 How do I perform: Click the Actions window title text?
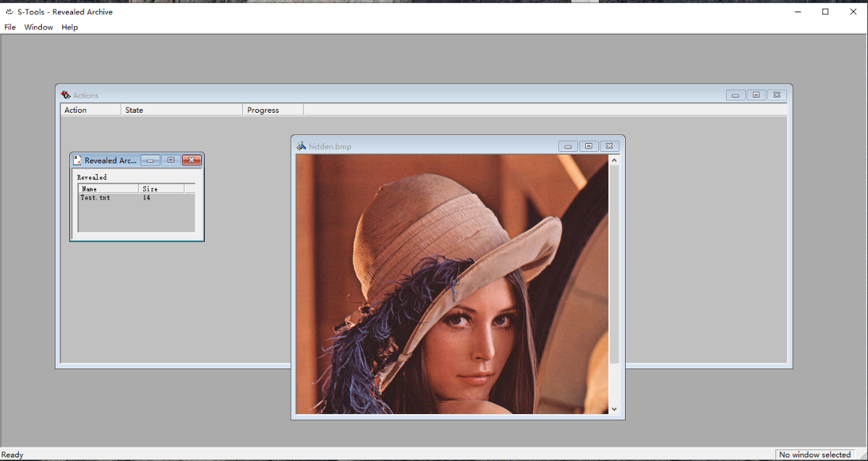click(85, 95)
